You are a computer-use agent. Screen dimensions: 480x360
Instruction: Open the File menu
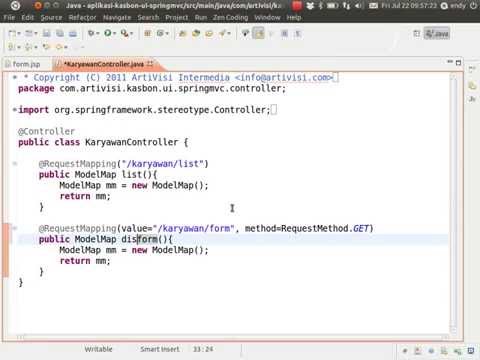coord(9,17)
